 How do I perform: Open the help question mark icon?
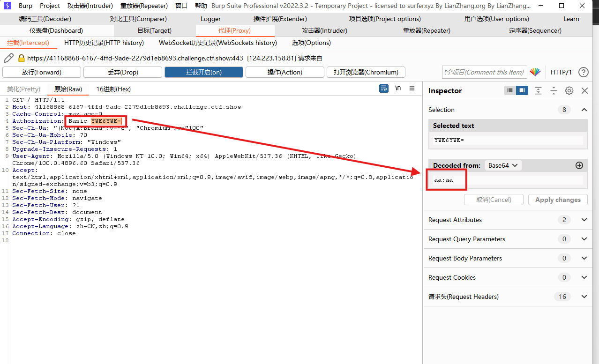(583, 72)
